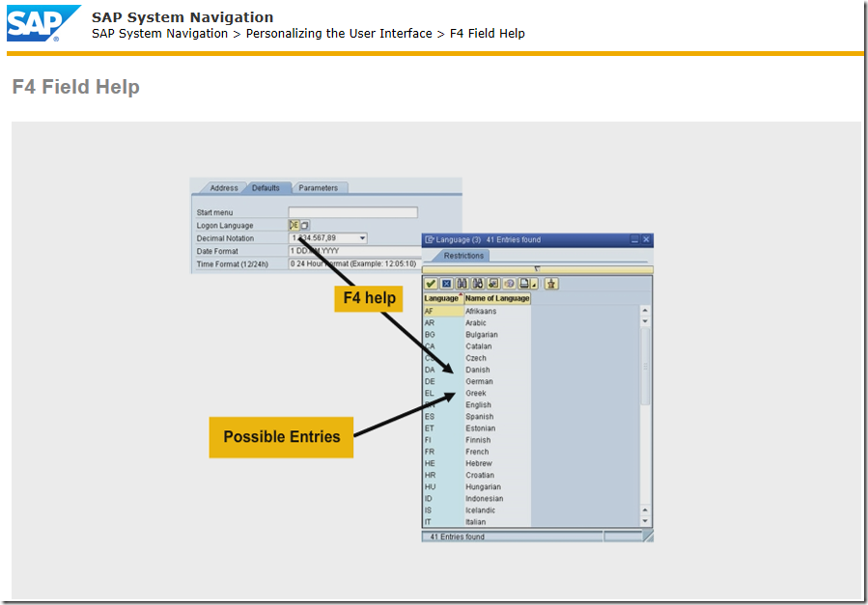Click the SAP logo
Viewport: 868px width, 605px height.
point(43,23)
